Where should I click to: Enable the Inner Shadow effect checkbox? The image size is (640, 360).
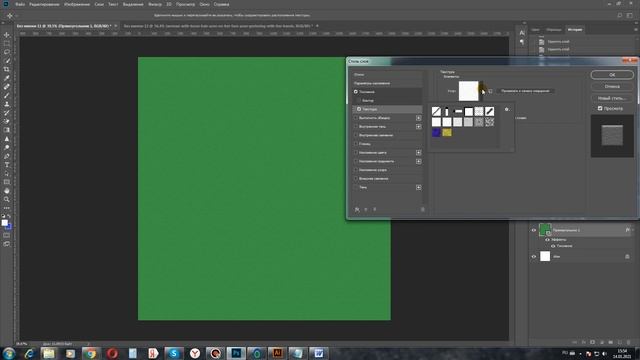coord(356,127)
